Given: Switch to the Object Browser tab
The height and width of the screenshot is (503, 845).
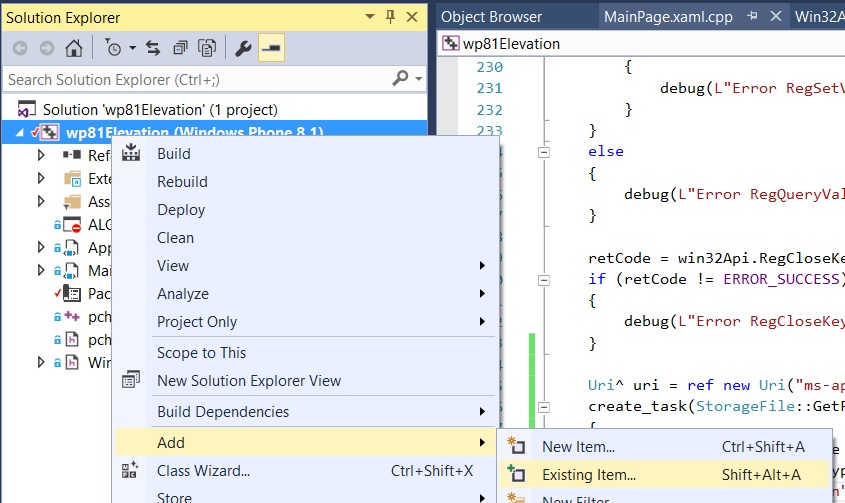Looking at the screenshot, I should tap(491, 17).
